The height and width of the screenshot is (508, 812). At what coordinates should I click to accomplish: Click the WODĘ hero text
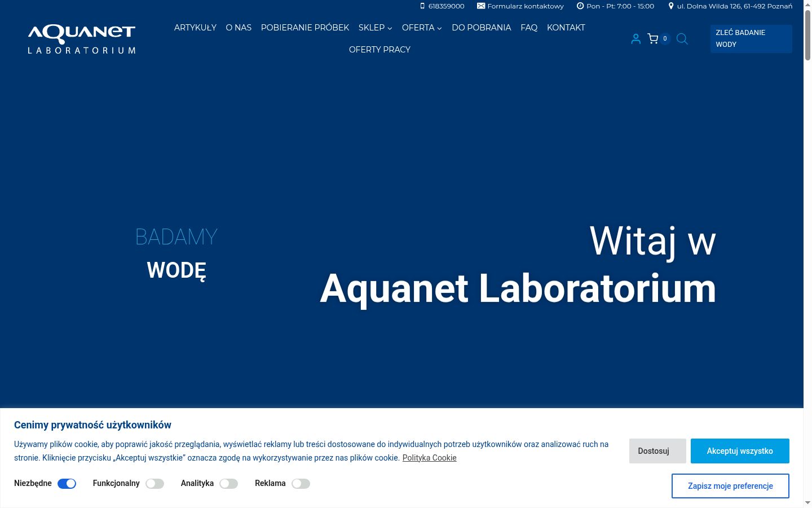click(176, 270)
